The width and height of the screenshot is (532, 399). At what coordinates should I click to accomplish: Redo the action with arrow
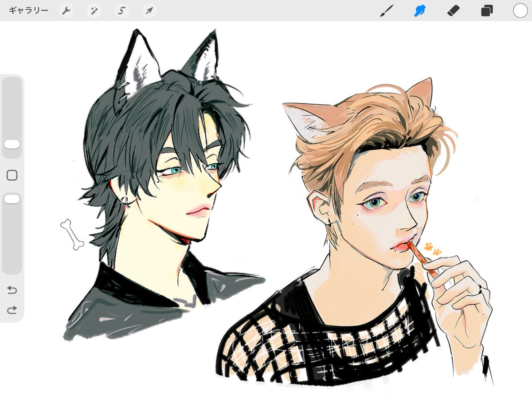[12, 310]
